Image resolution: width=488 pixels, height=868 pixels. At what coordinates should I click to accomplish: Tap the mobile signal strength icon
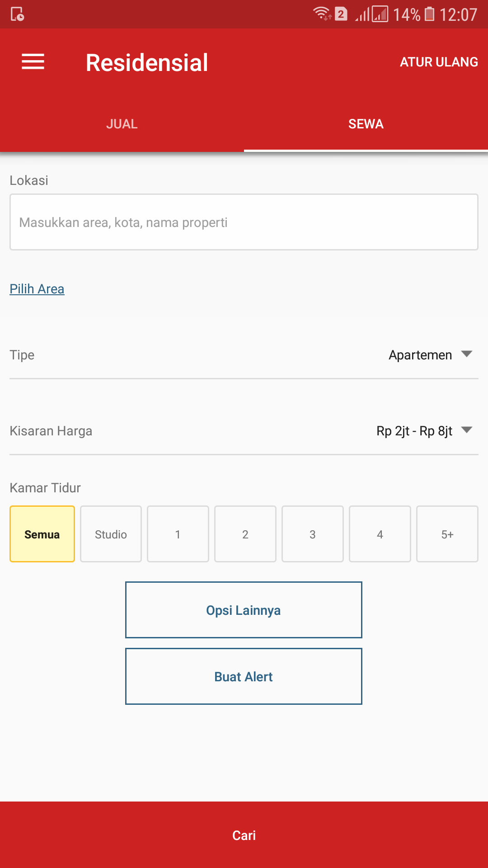pyautogui.click(x=362, y=14)
